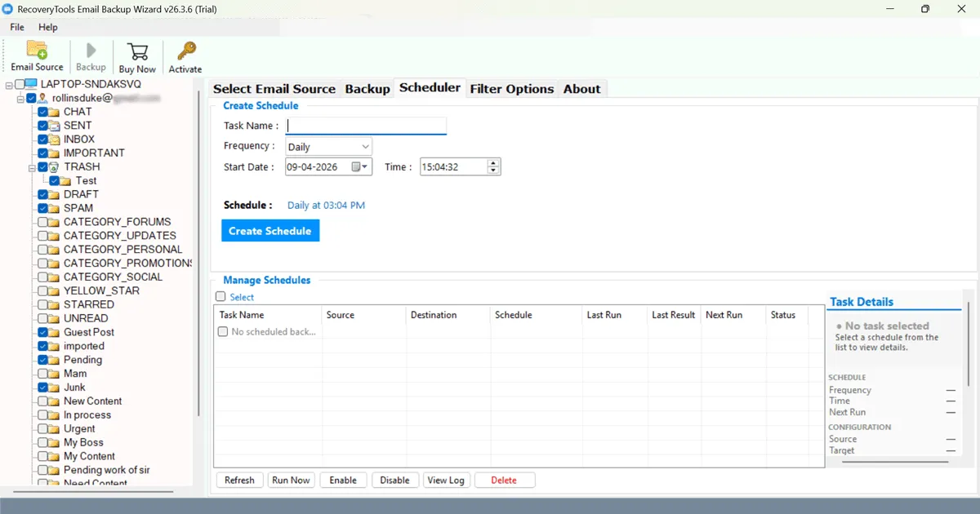Click the Enable button
Viewport: 980px width, 514px height.
[x=343, y=481]
